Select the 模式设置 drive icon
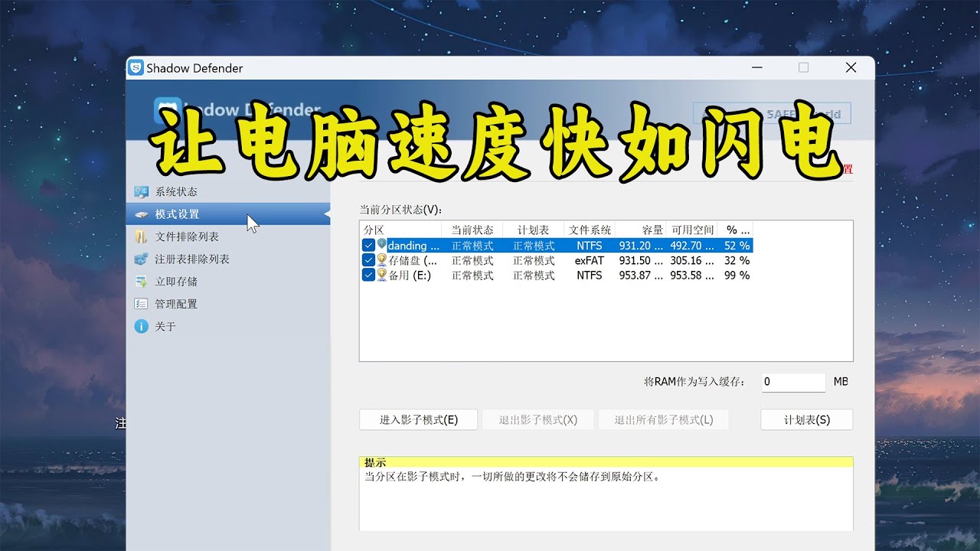Image resolution: width=980 pixels, height=551 pixels. [x=141, y=214]
